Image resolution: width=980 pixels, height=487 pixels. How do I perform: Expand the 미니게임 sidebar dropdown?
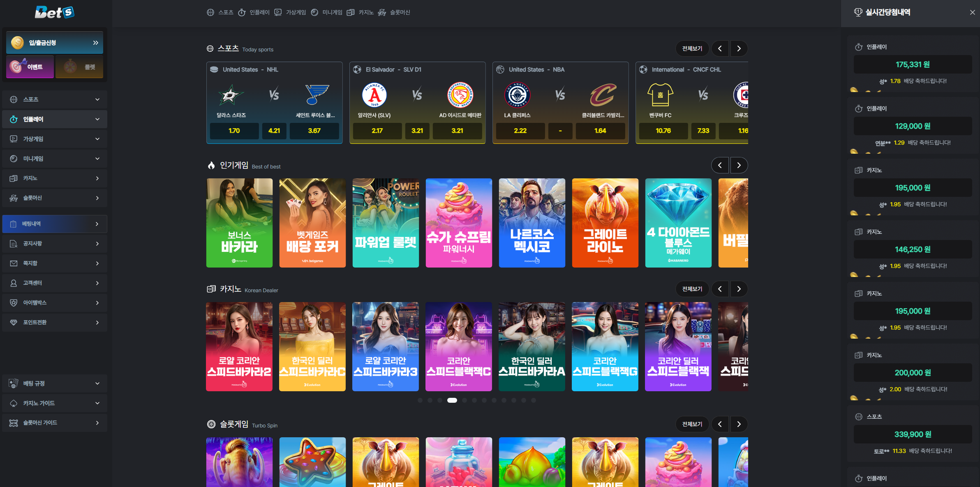click(54, 158)
